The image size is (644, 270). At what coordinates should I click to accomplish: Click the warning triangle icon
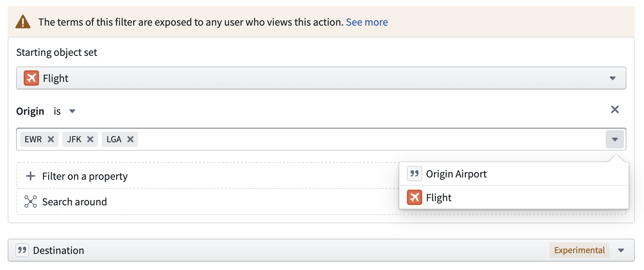(x=23, y=22)
